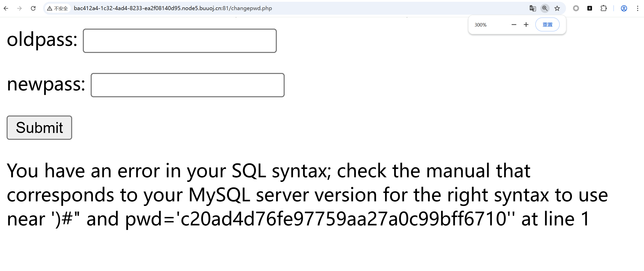Go back to the previous page

[6, 8]
